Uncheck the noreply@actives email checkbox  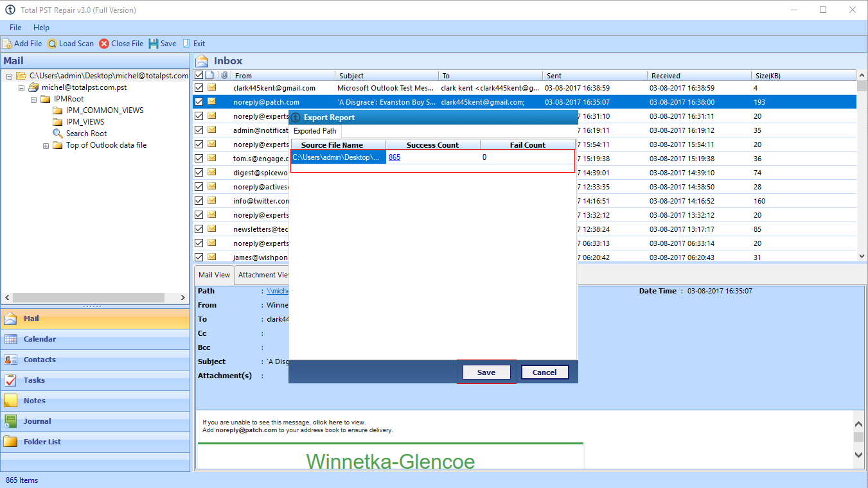tap(199, 187)
